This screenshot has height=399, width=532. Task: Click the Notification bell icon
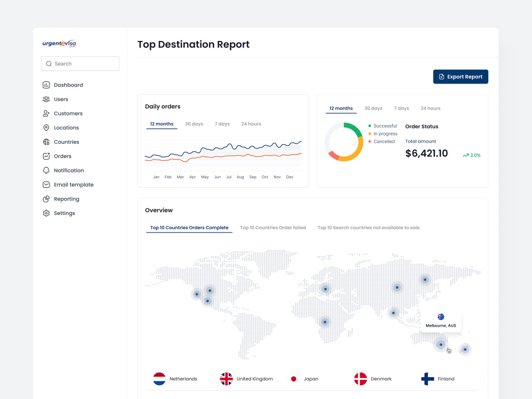46,170
